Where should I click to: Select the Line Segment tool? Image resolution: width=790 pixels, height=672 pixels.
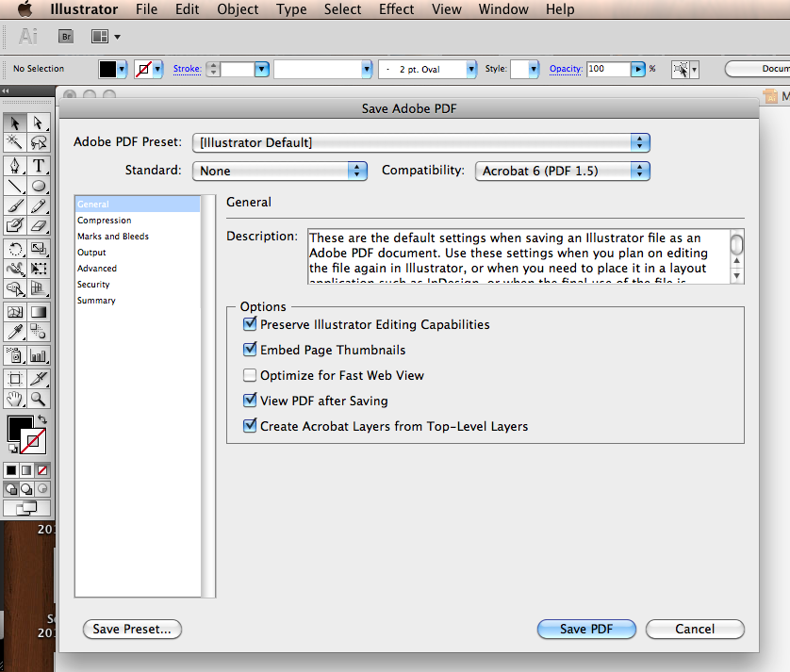pyautogui.click(x=15, y=186)
